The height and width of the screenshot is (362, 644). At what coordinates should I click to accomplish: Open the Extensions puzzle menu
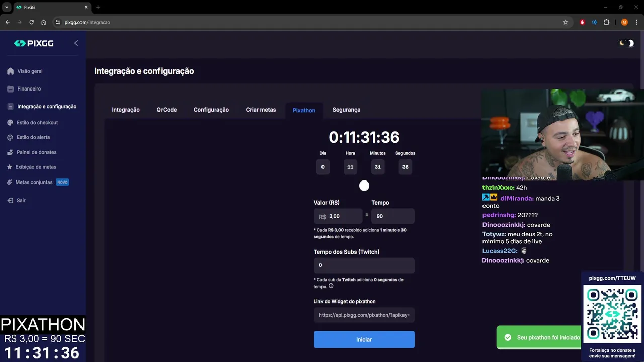pyautogui.click(x=606, y=22)
